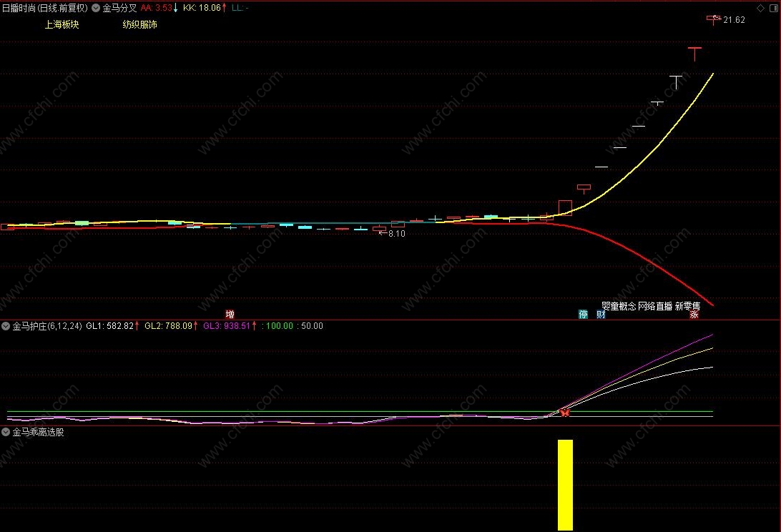Click the KK: 18.06 value

205,8
